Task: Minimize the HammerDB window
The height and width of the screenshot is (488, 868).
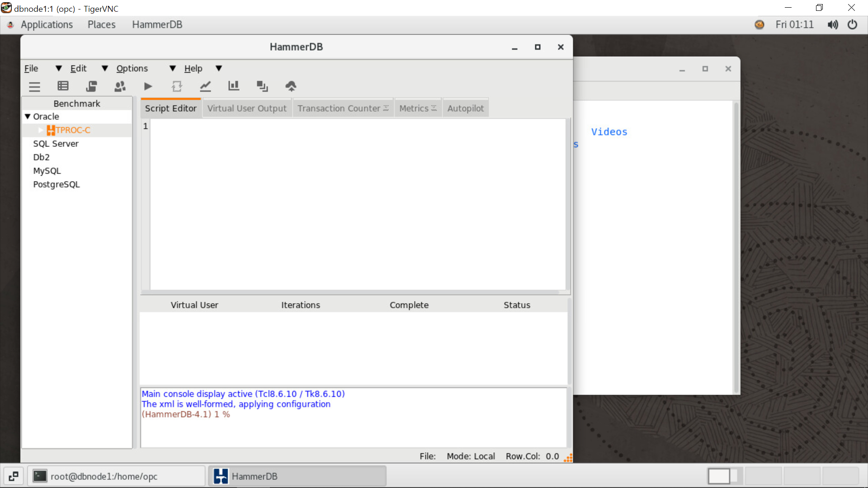Action: (x=514, y=47)
